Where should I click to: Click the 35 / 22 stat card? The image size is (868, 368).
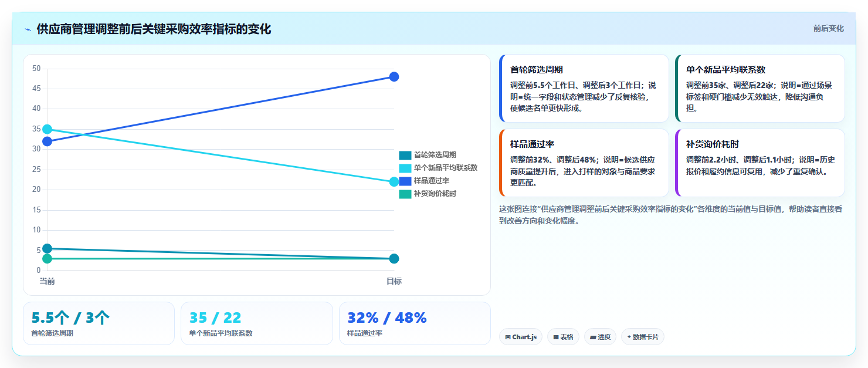[257, 323]
